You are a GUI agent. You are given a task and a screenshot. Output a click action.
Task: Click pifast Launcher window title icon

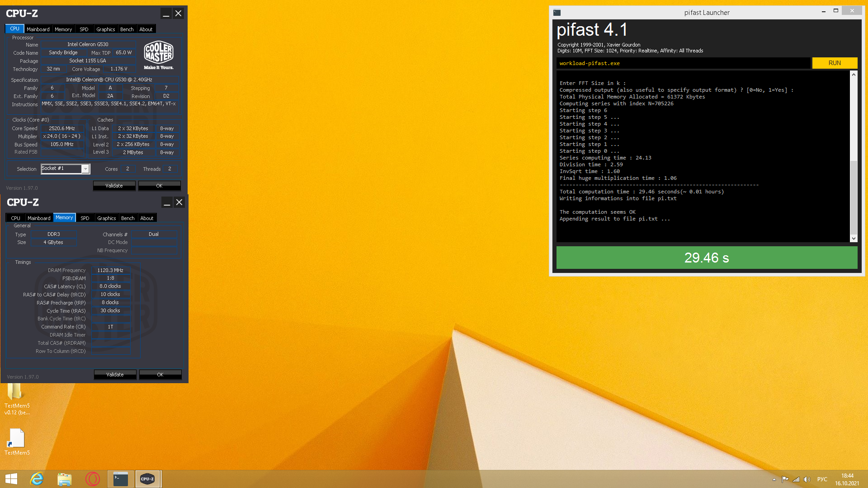point(557,13)
